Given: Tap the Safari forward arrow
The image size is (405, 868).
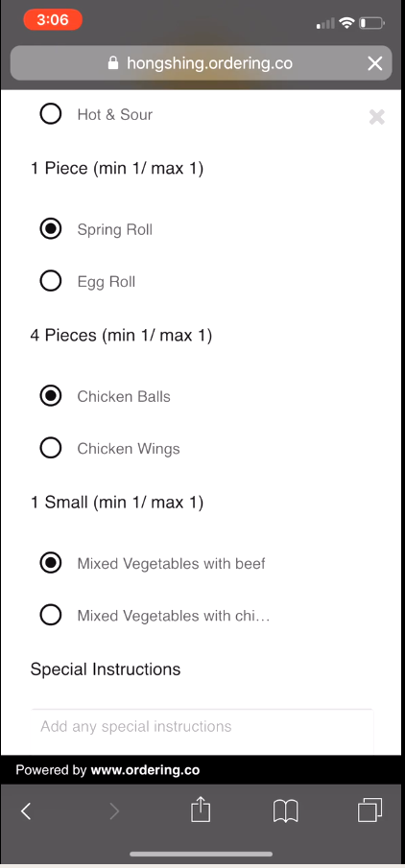Looking at the screenshot, I should tap(113, 811).
